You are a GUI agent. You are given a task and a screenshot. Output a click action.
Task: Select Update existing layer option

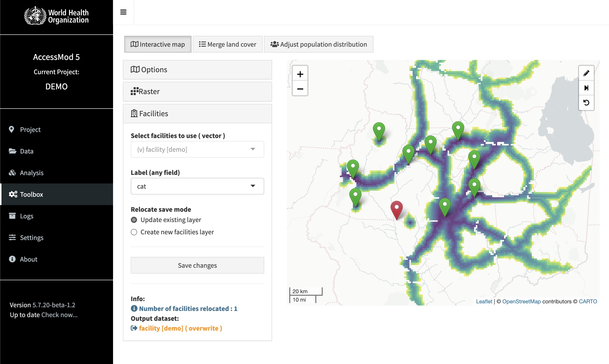[134, 220]
